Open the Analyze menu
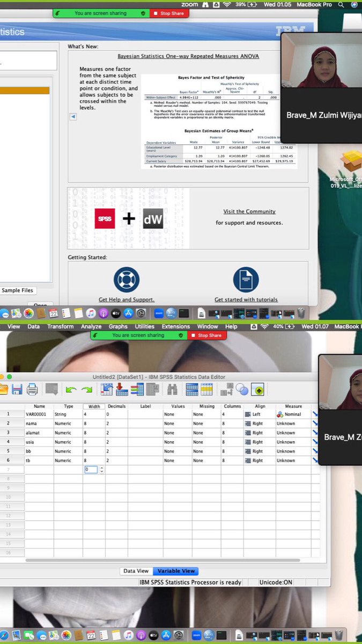 [x=91, y=326]
